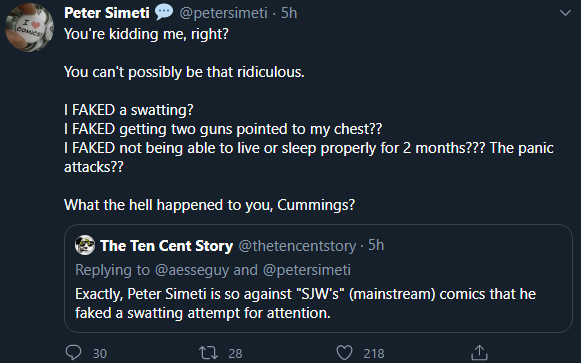581x363 pixels.
Task: Click the @thetencentstory handle
Action: [x=297, y=246]
